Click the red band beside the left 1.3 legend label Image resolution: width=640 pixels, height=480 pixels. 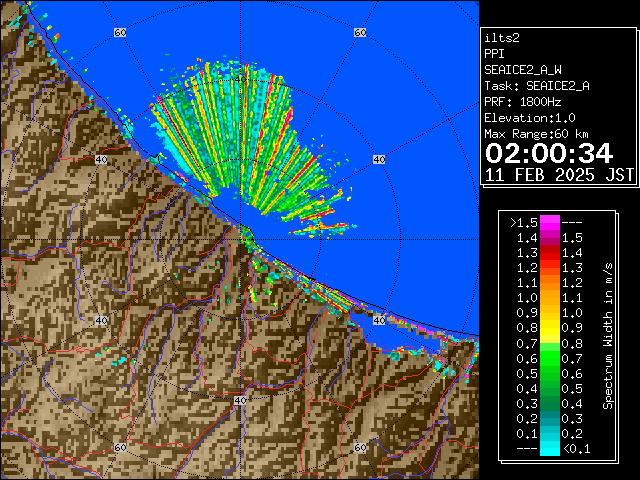tap(549, 253)
